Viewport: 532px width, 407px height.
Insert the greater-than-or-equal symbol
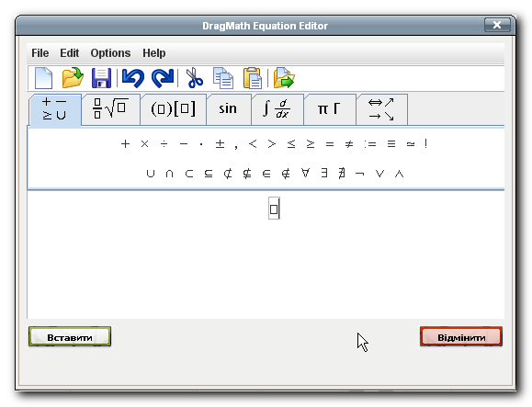pos(311,144)
